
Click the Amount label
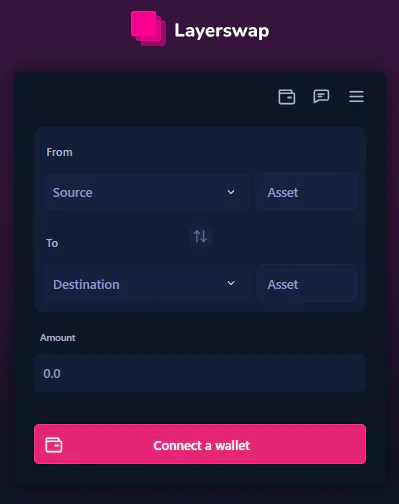pos(58,338)
